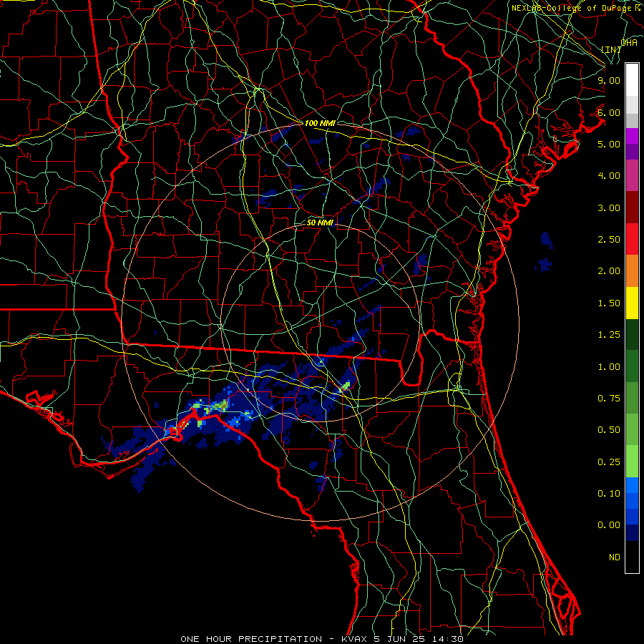Viewport: 644px width, 644px height.
Task: Click the '9.00' legend value
Action: (609, 80)
